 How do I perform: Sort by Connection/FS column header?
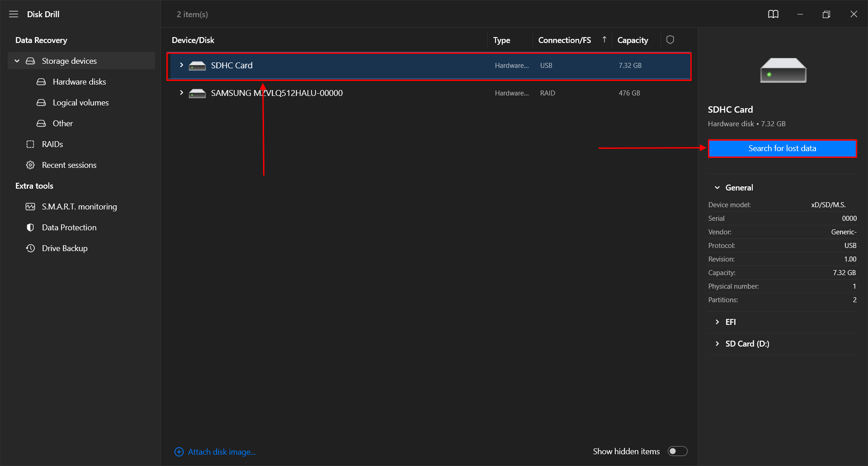click(x=565, y=40)
